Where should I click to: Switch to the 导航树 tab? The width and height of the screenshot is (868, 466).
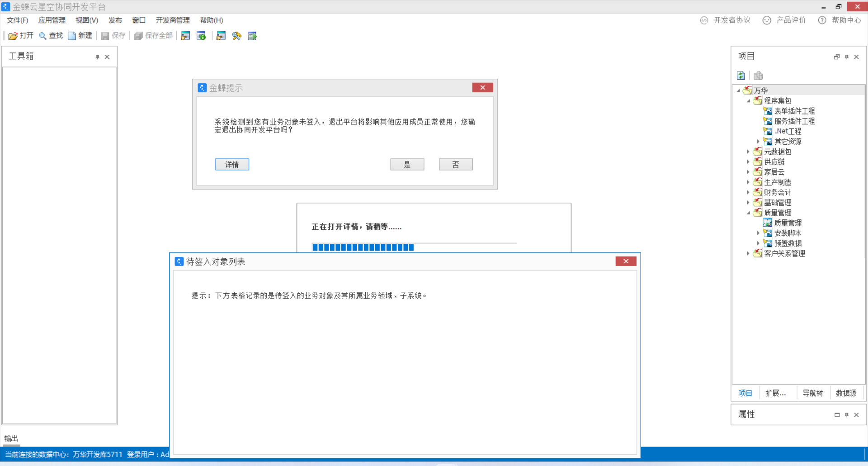(813, 393)
